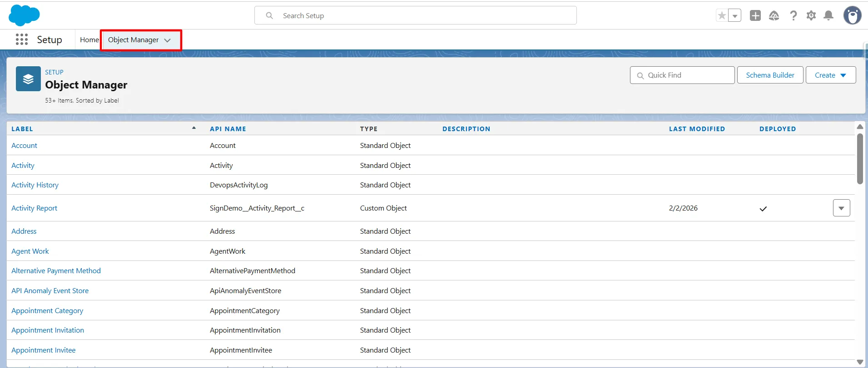Focus the Quick Find box

682,75
